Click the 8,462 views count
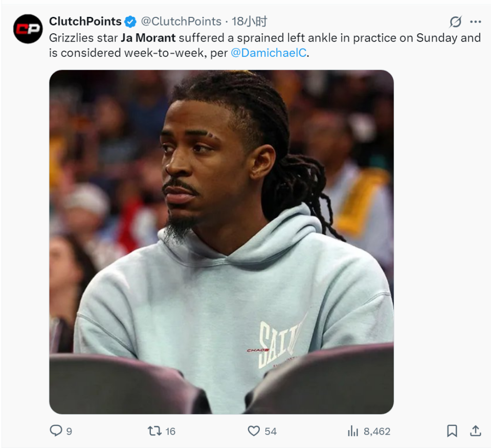The height and width of the screenshot is (448, 491). coord(377,432)
